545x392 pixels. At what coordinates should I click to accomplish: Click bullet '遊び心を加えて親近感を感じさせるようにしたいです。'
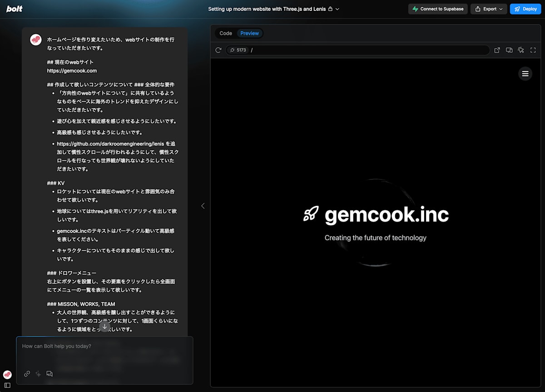(x=117, y=121)
